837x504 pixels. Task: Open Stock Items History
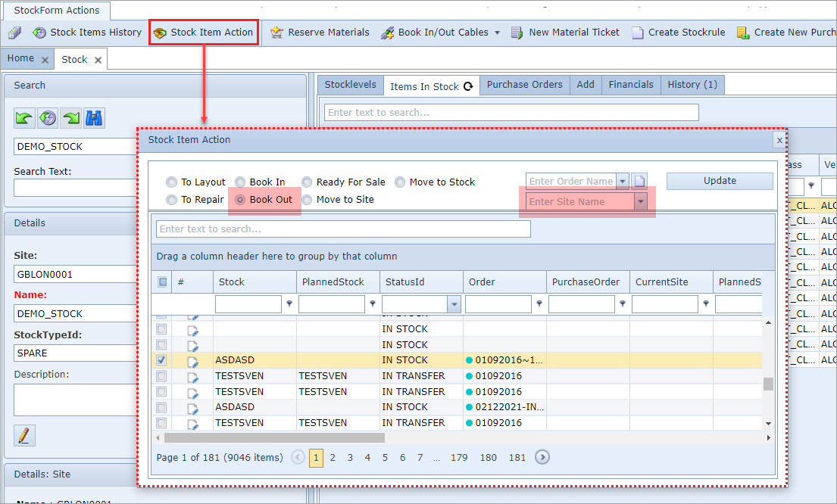[88, 33]
